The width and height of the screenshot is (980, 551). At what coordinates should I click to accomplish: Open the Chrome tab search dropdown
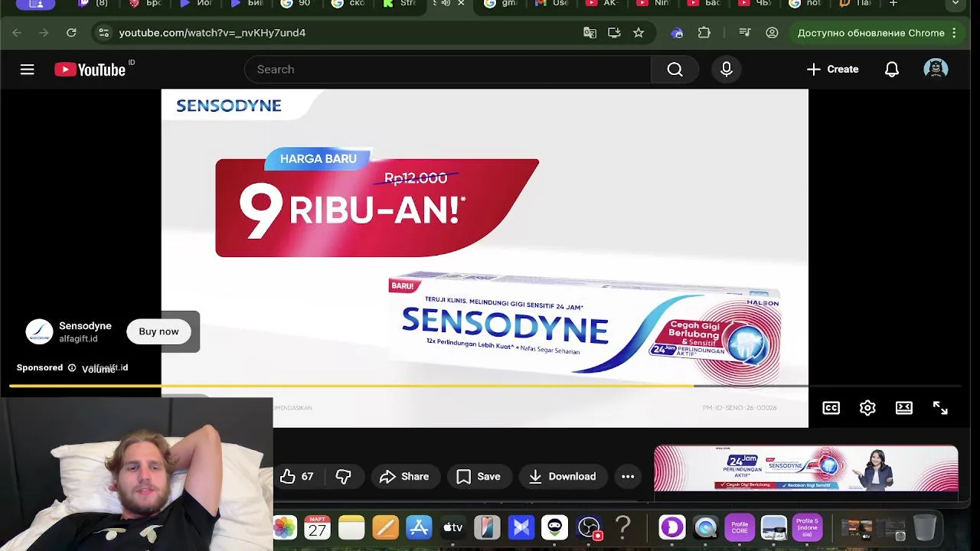[x=955, y=4]
